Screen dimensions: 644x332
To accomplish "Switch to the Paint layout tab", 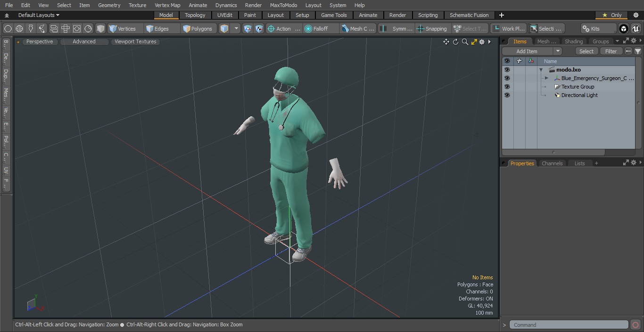I will [250, 15].
